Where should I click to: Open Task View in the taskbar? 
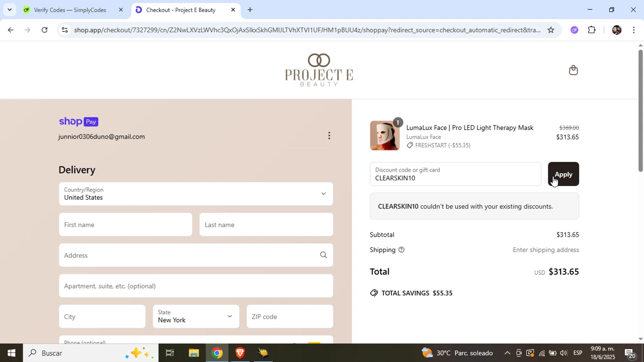[170, 353]
